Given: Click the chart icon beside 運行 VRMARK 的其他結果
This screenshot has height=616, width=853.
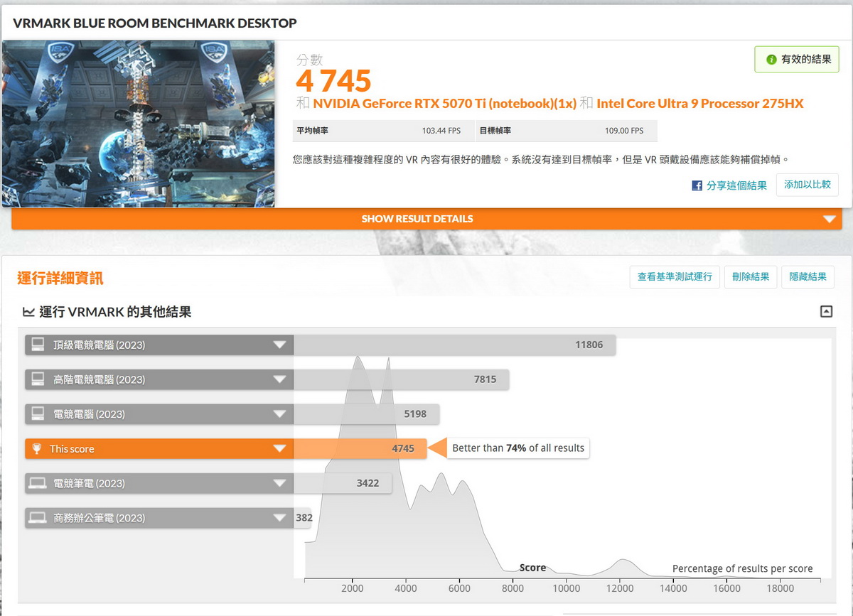Looking at the screenshot, I should pyautogui.click(x=28, y=312).
